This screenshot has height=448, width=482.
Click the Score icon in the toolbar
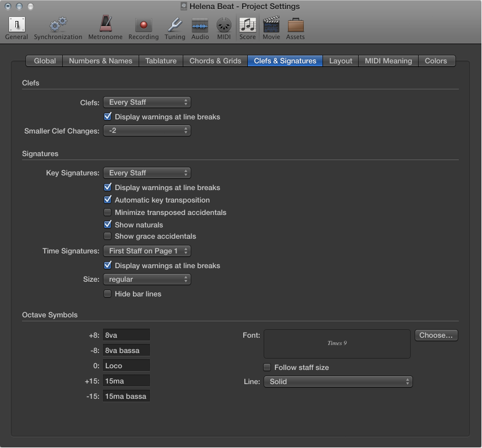tap(247, 25)
